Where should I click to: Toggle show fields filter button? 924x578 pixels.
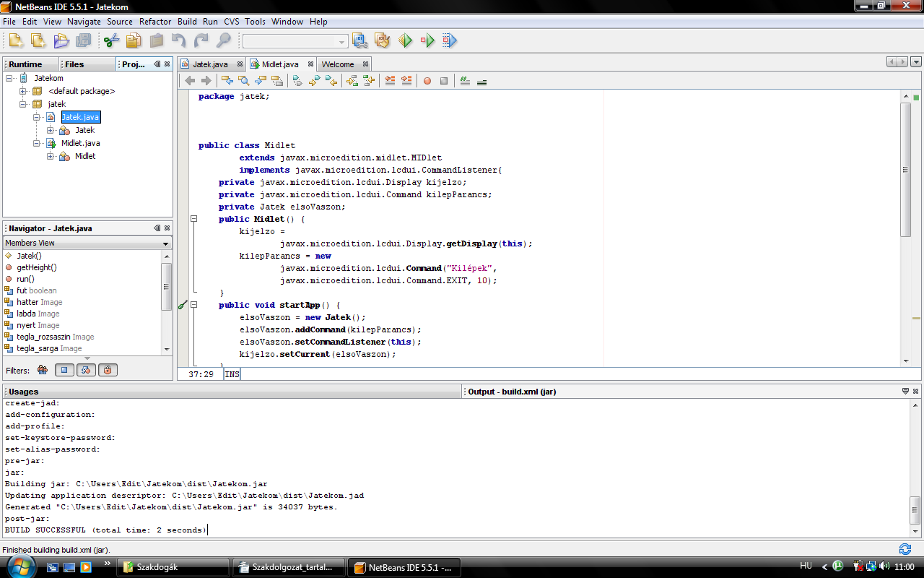pos(64,370)
